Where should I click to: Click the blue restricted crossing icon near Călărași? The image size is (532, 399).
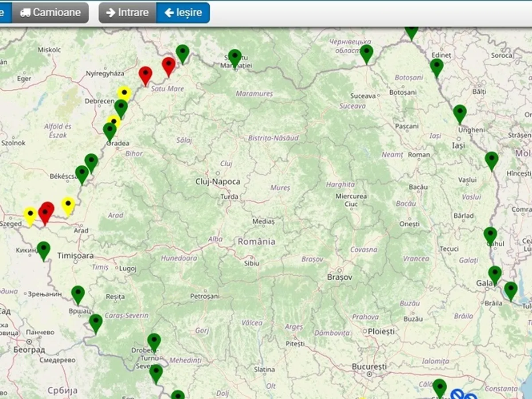tap(457, 394)
